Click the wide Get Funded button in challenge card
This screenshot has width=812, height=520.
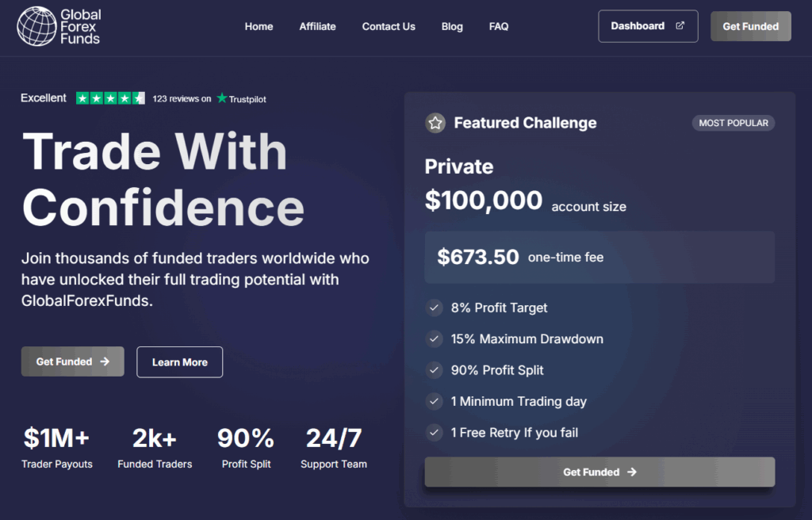(x=599, y=472)
